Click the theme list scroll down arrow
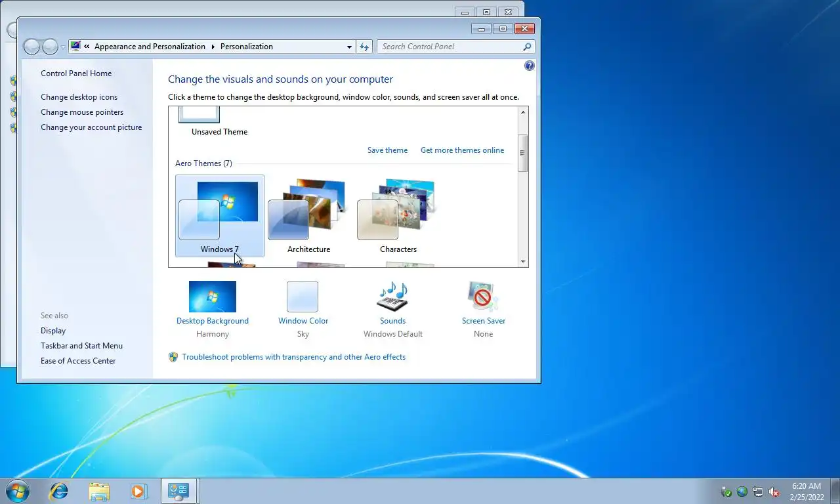Viewport: 840px width, 504px height. tap(523, 261)
